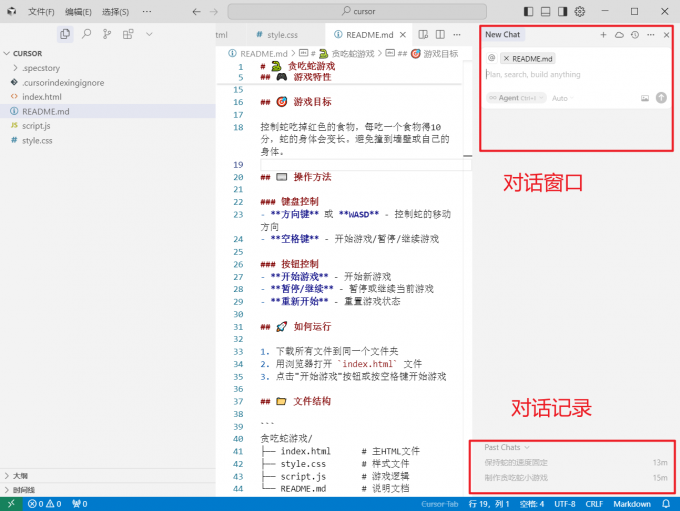
Task: Expand the Past Chats dropdown
Action: click(x=507, y=447)
